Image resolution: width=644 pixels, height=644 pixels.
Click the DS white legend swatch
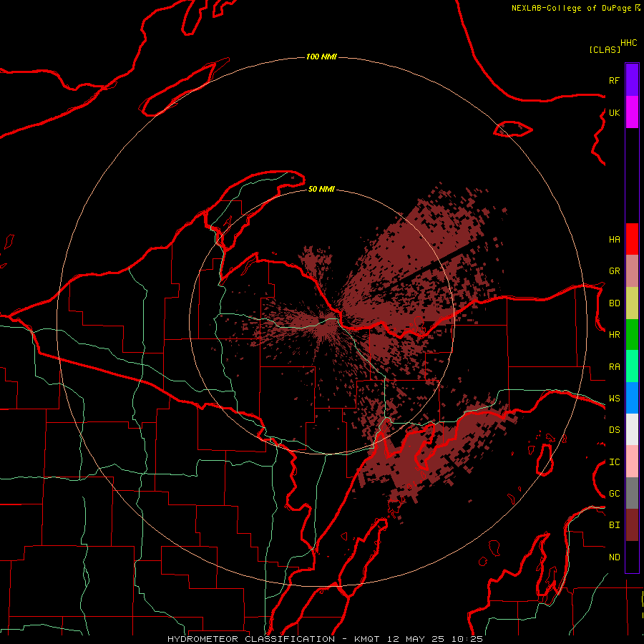(x=632, y=429)
